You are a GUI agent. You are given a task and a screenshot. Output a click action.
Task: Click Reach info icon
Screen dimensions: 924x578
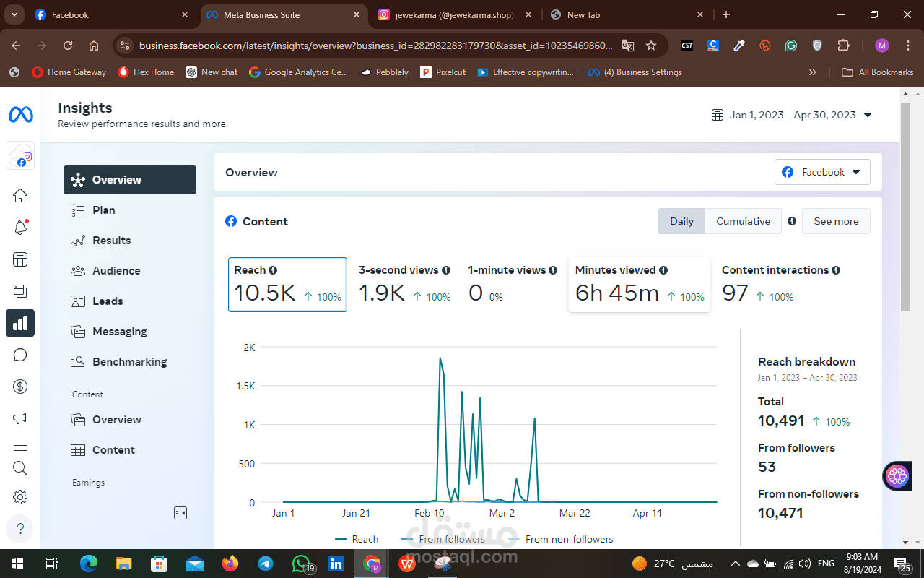click(273, 270)
